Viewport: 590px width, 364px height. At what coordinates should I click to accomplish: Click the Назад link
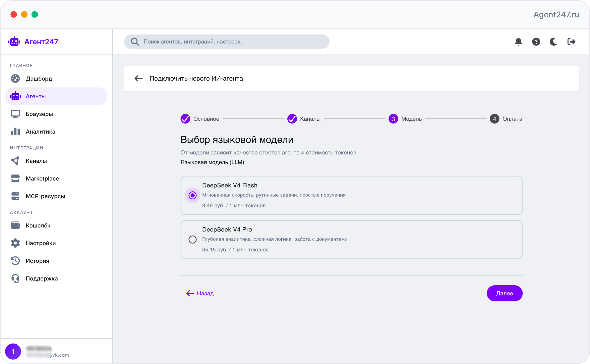click(x=200, y=293)
